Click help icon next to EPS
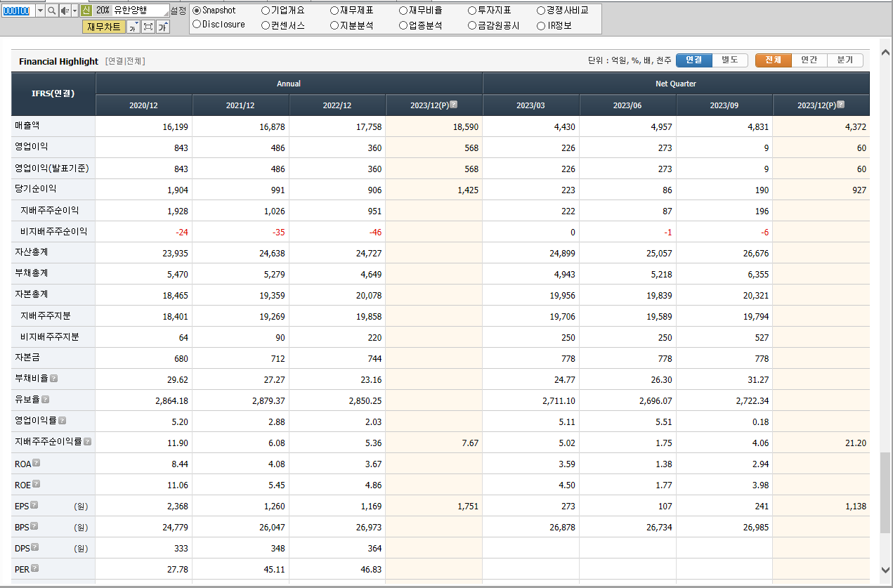This screenshot has width=893, height=588. click(34, 505)
